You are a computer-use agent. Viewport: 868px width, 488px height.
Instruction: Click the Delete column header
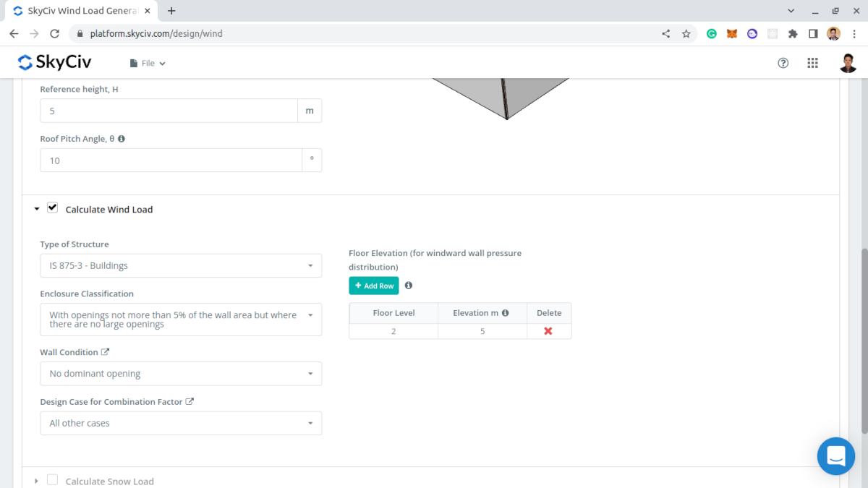549,313
